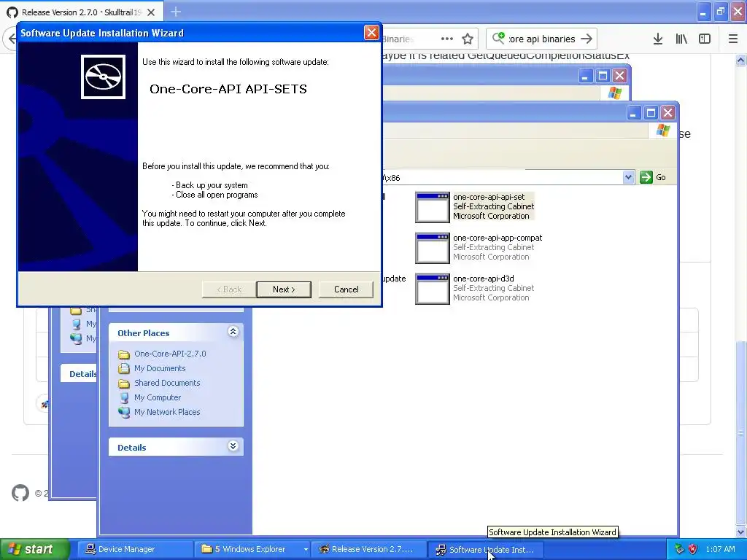This screenshot has width=747, height=560.
Task: Click the Details panel in the back Explorer window
Action: pyautogui.click(x=79, y=374)
